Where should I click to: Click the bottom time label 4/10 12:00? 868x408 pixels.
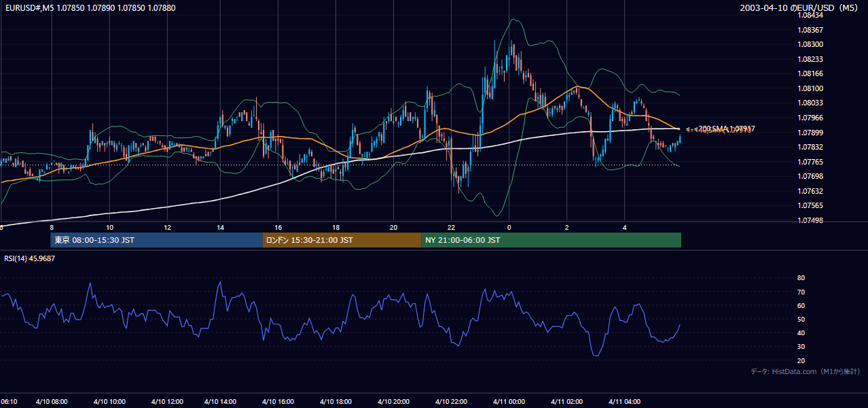coord(167,402)
